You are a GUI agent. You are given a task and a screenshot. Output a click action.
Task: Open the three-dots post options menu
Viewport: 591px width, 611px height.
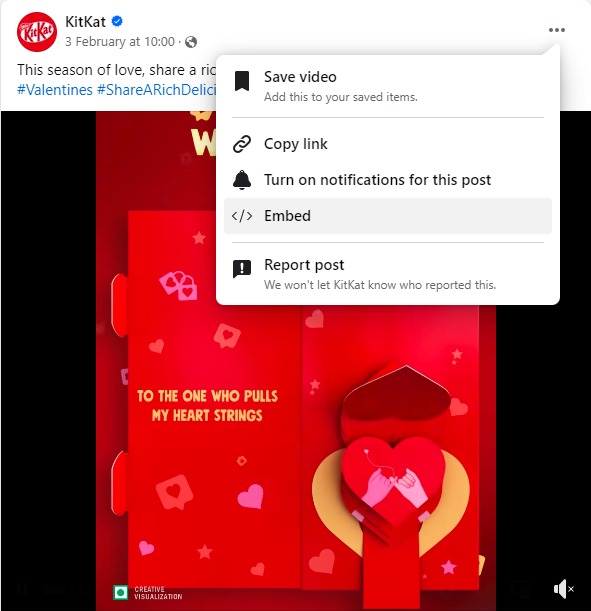[x=557, y=30]
